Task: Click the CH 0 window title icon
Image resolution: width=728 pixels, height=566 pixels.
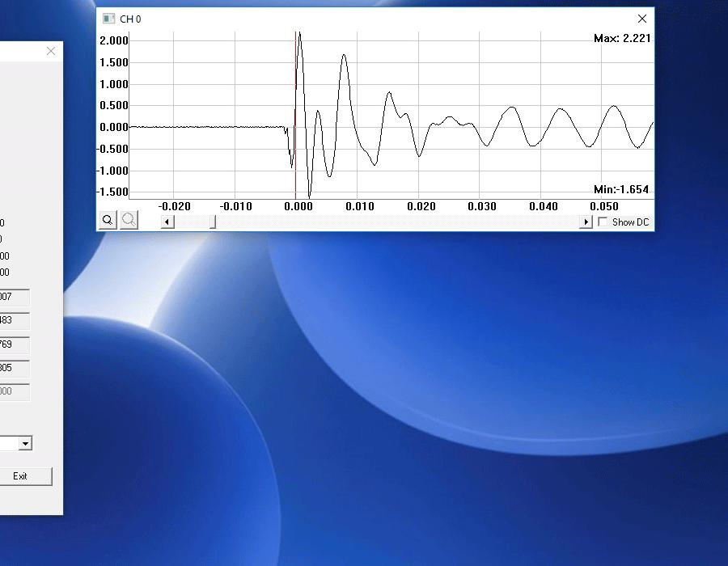Action: point(108,19)
